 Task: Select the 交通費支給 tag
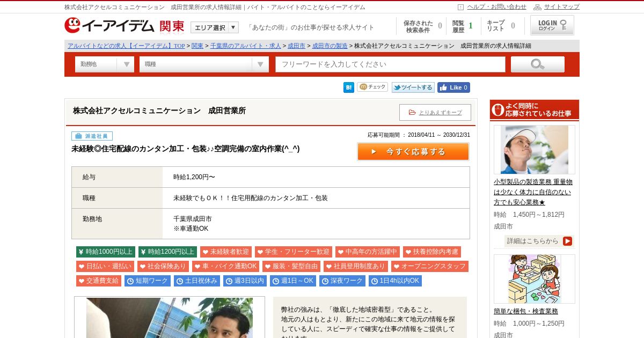(99, 281)
